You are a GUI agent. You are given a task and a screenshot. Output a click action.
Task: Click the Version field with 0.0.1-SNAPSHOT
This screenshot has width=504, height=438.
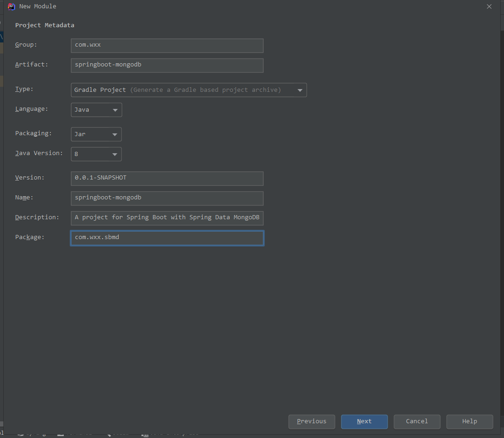pyautogui.click(x=167, y=179)
